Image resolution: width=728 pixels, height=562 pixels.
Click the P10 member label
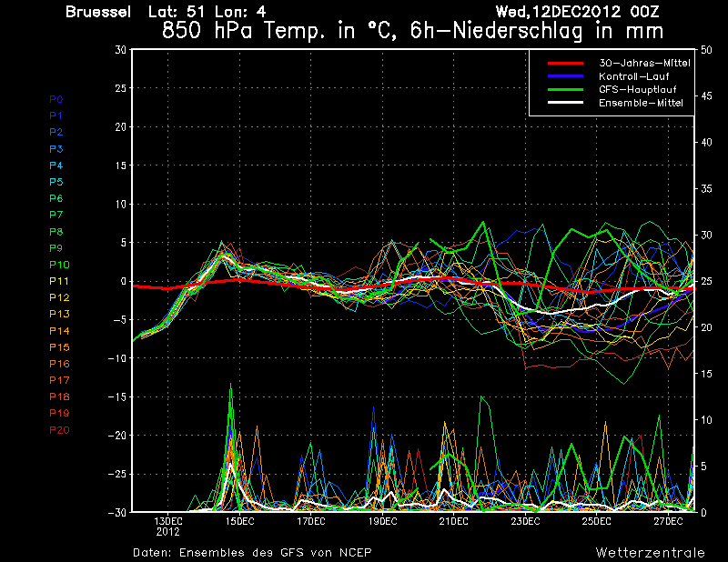[59, 265]
